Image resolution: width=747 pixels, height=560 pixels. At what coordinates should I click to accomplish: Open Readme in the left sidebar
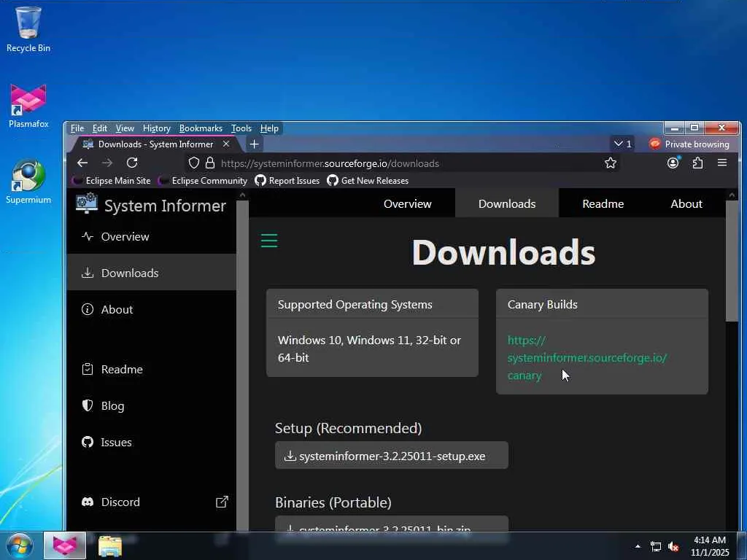tap(152, 369)
